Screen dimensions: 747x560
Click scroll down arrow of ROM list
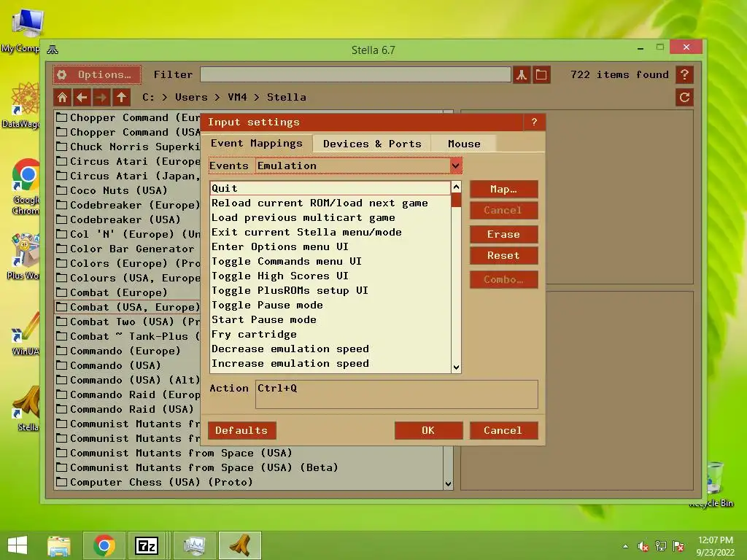(x=448, y=484)
